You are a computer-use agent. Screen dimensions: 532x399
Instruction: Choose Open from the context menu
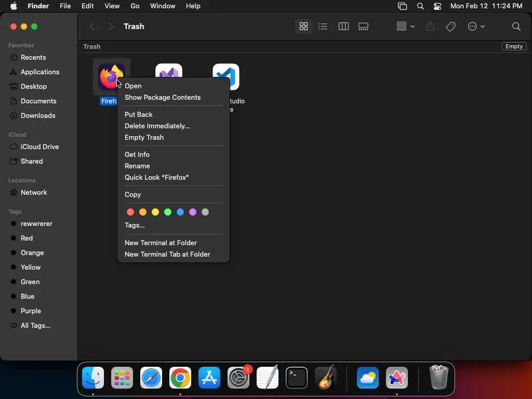click(174, 86)
